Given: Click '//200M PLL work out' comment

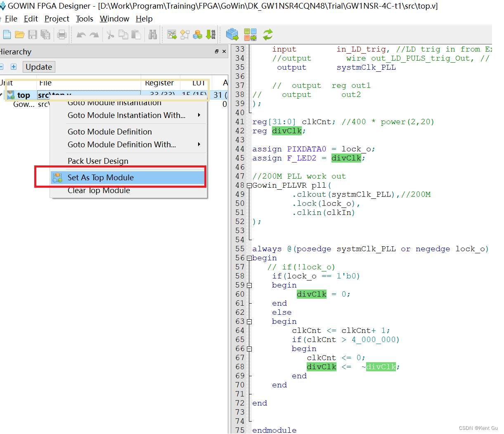Looking at the screenshot, I should coord(299,176).
